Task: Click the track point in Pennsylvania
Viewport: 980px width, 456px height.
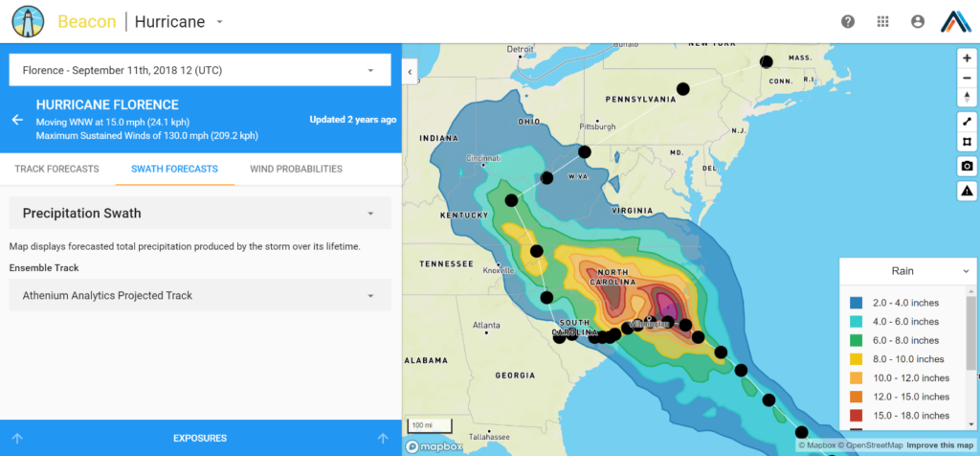Action: tap(683, 89)
